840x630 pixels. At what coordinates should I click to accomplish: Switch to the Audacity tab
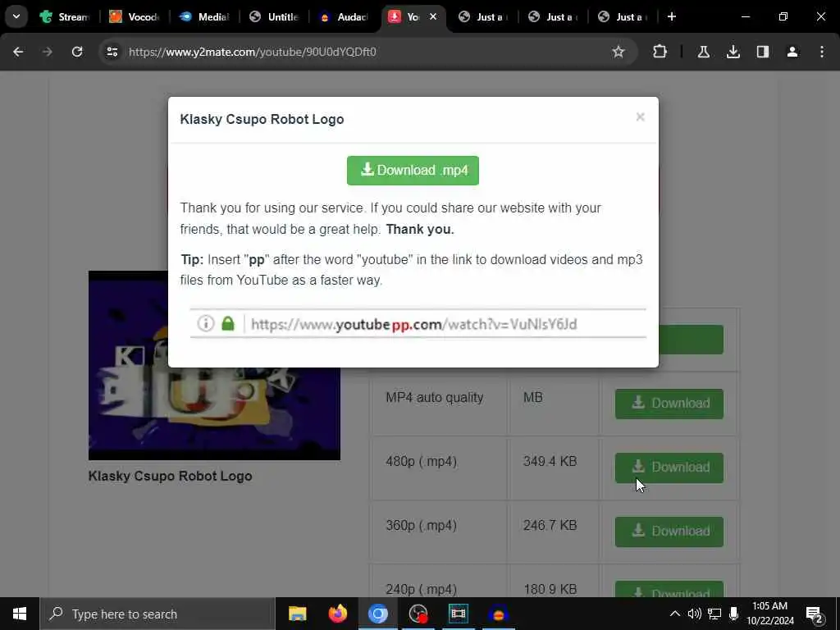[x=344, y=16]
